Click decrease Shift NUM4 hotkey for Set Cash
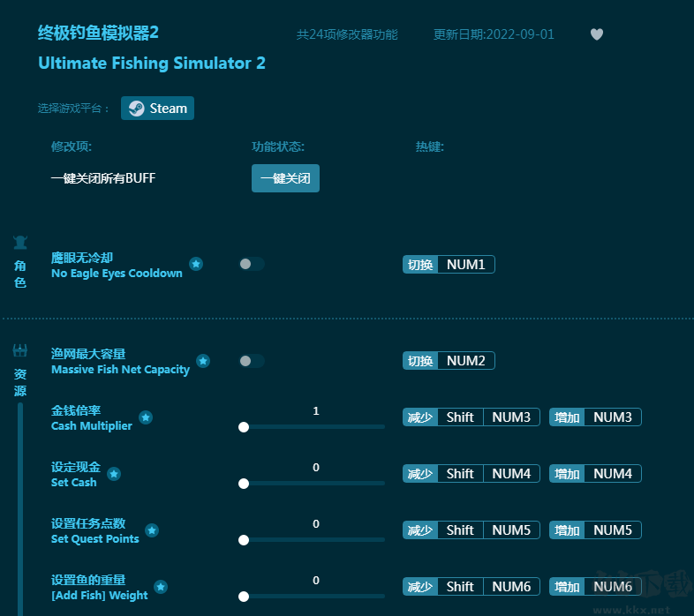This screenshot has height=616, width=694. point(511,474)
